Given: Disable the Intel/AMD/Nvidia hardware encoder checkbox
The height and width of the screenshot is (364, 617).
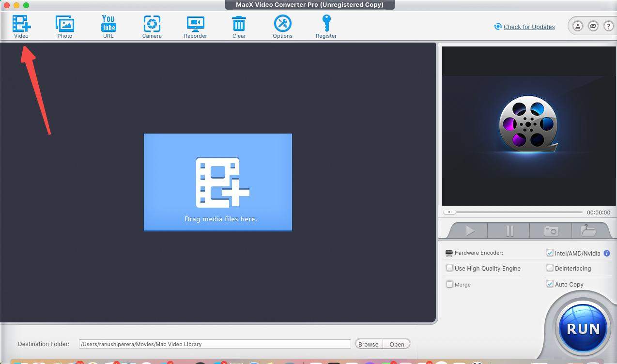Looking at the screenshot, I should tap(550, 253).
